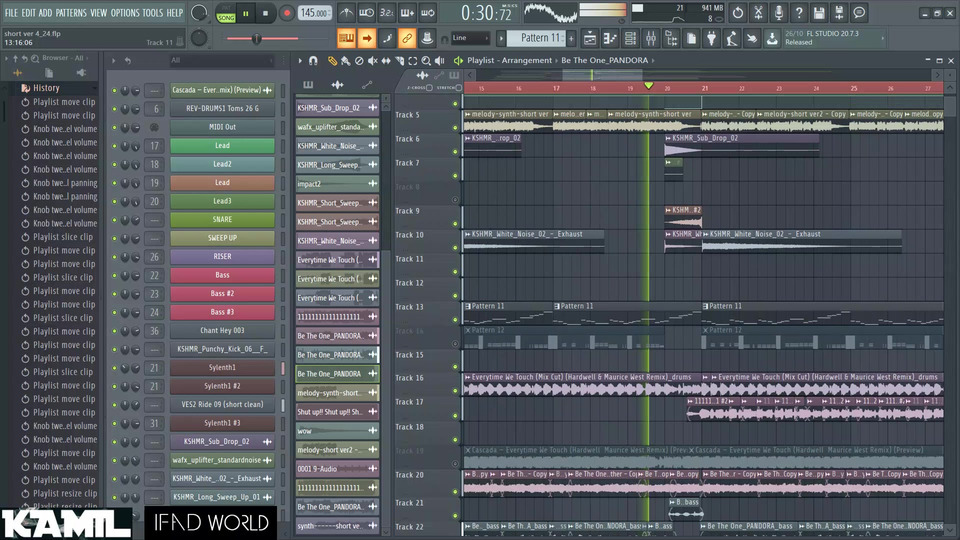Mute Track 13 in the playlist

455,320
